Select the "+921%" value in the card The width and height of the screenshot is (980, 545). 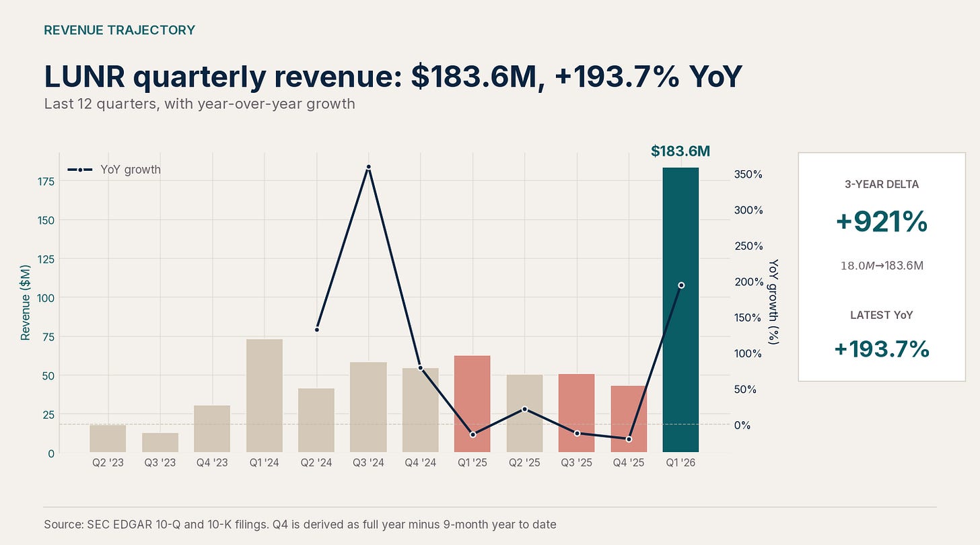coord(882,222)
